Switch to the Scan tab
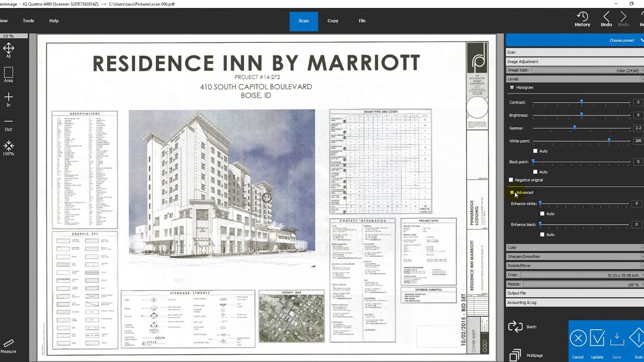 [x=304, y=21]
